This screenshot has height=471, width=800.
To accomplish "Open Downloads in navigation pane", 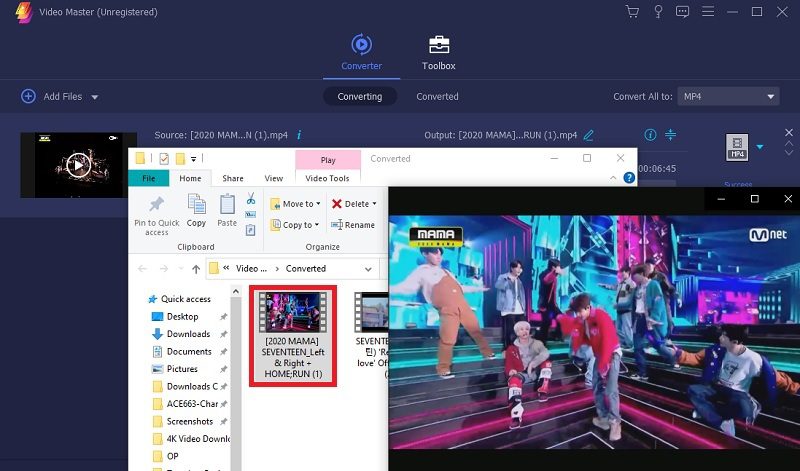I will (188, 334).
